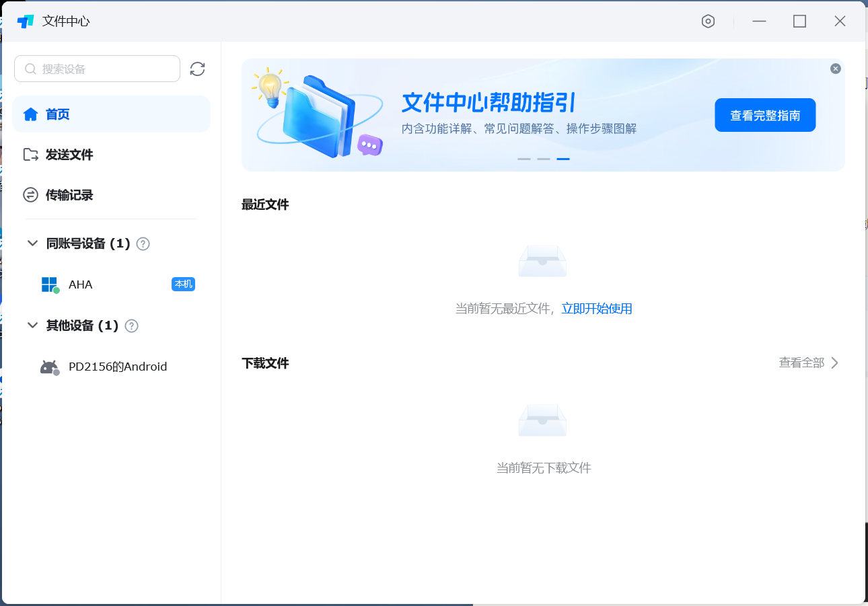Click the Android icon for PD2156

pos(49,367)
